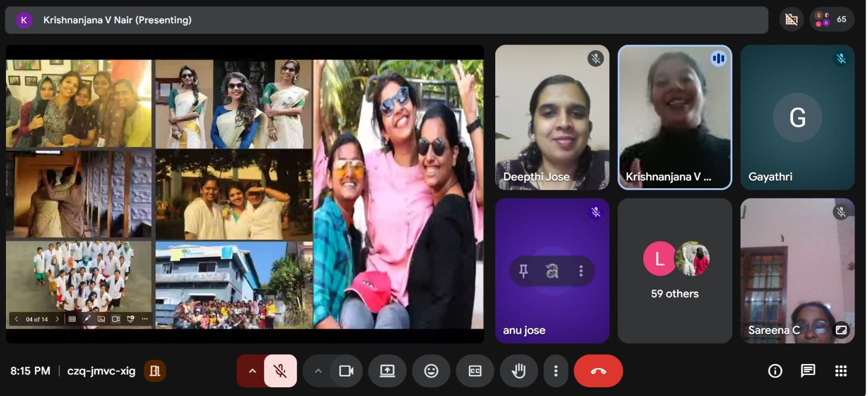Click the present screen icon
This screenshot has width=868, height=396.
(x=387, y=371)
